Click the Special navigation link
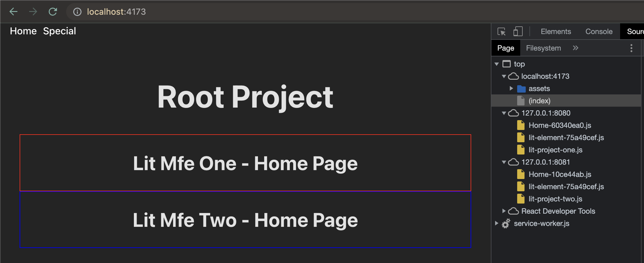The height and width of the screenshot is (263, 644). pos(59,31)
